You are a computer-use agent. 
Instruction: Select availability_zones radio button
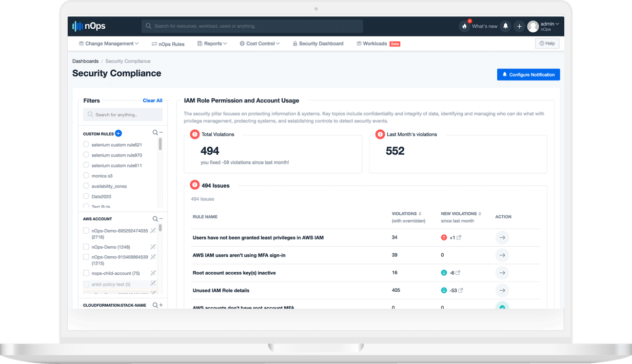pyautogui.click(x=86, y=186)
